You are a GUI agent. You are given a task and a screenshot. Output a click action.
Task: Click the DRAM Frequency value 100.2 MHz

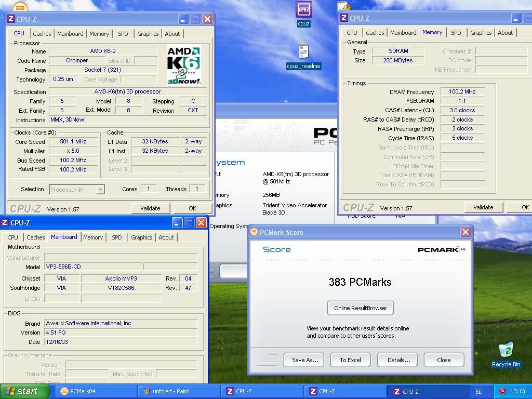tap(462, 91)
